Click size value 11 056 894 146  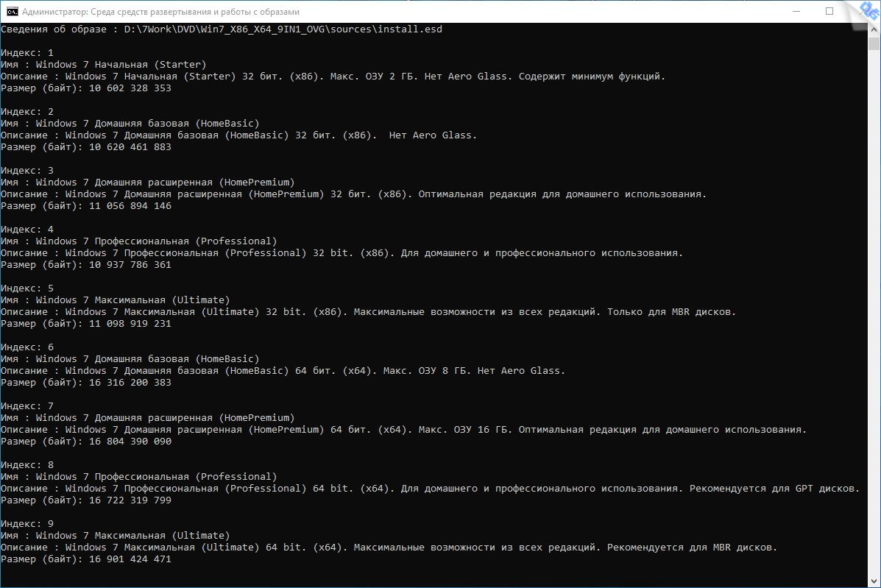[x=130, y=206]
